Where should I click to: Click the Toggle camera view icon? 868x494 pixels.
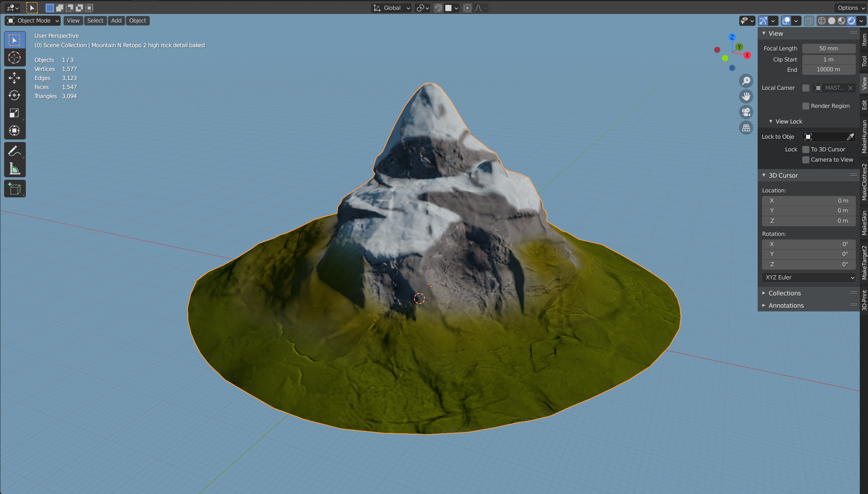click(x=746, y=112)
